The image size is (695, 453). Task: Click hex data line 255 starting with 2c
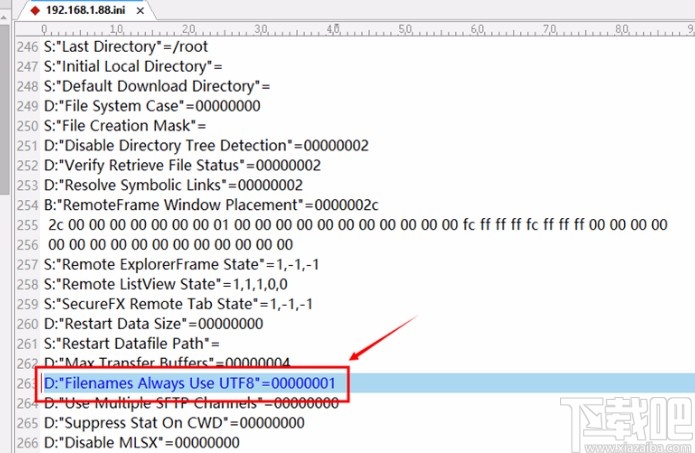click(358, 225)
